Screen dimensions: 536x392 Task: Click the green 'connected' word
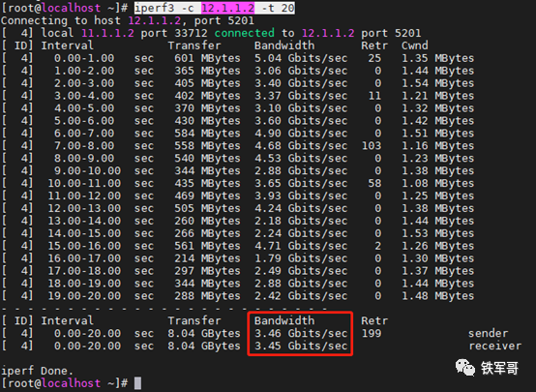(244, 33)
